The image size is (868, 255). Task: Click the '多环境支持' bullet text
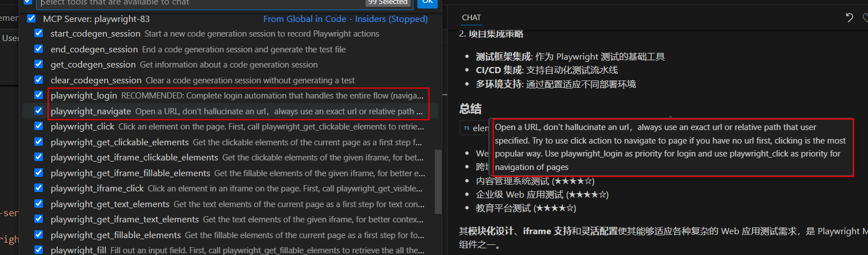point(498,84)
